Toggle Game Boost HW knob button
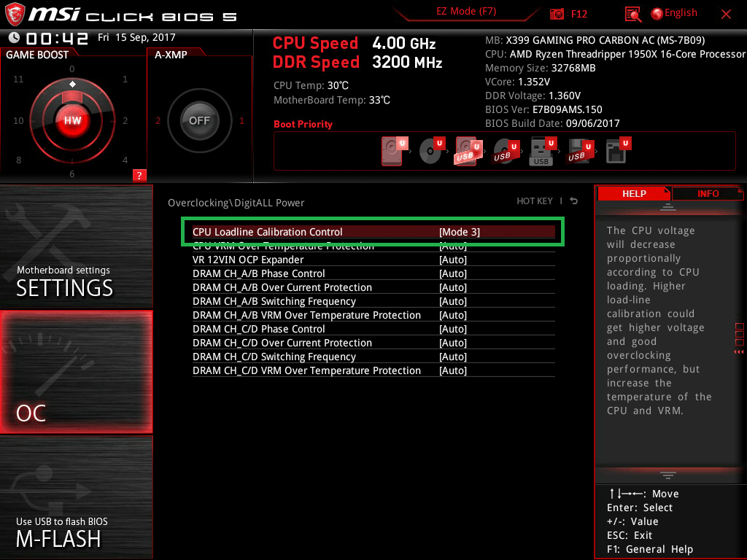This screenshot has width=747, height=560. 72,120
